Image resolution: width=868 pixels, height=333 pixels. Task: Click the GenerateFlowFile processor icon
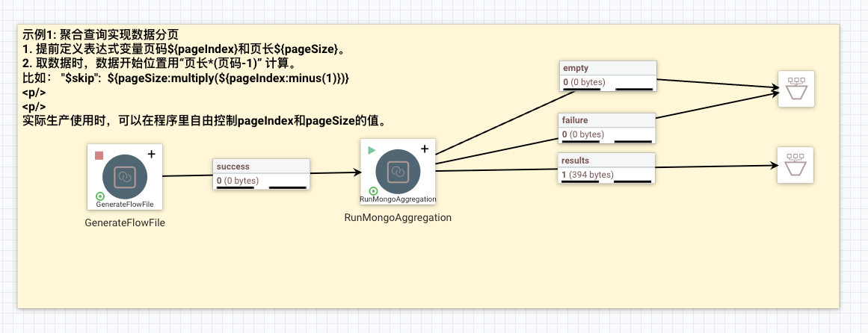pos(125,177)
